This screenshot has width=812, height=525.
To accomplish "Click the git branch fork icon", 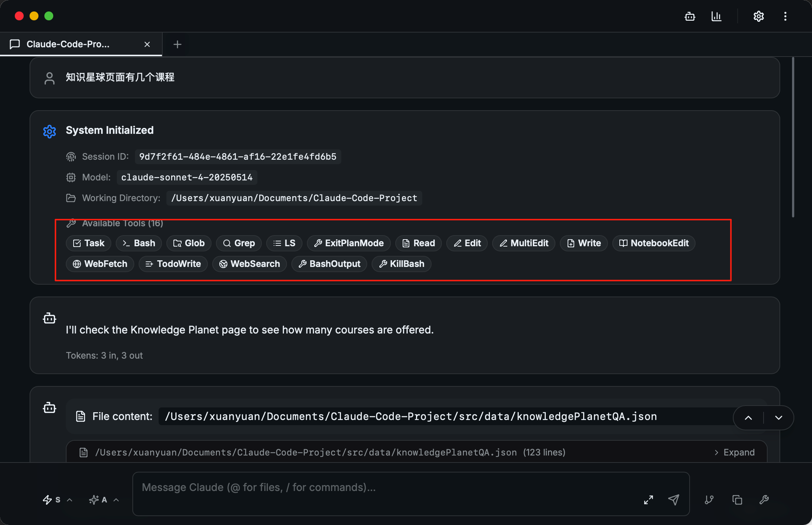I will (x=709, y=500).
